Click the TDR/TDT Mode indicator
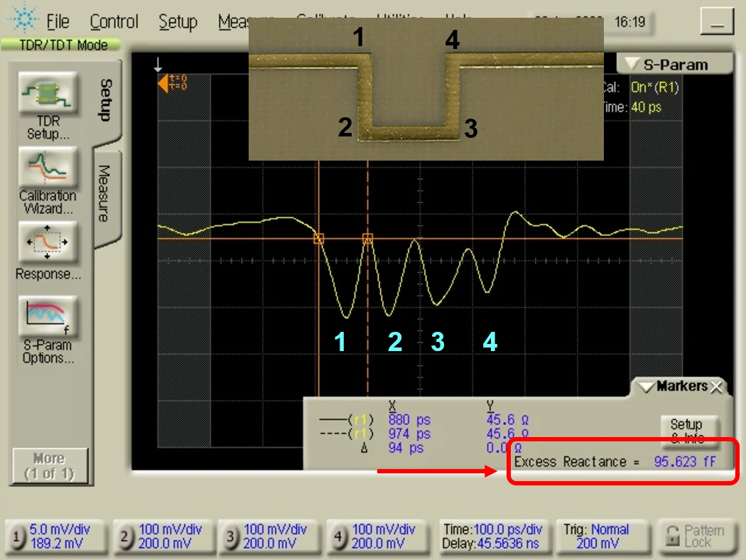This screenshot has width=746, height=560. [61, 45]
